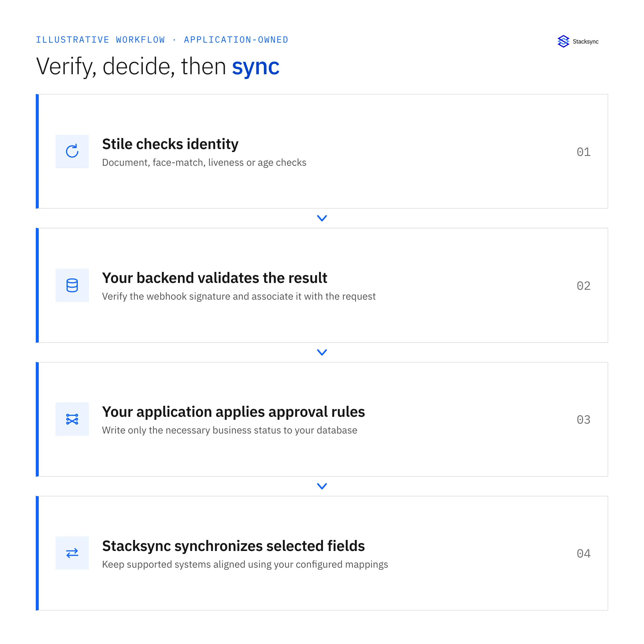
Task: Click the crossed-nodes icon beside approval rules
Action: pyautogui.click(x=72, y=419)
